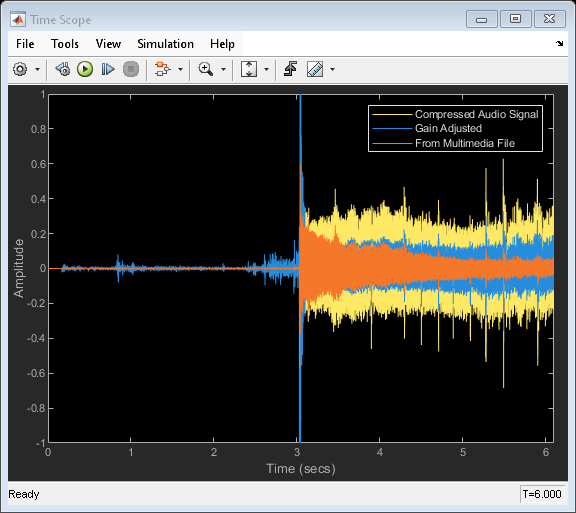Image resolution: width=576 pixels, height=513 pixels.
Task: Open the Tools menu
Action: point(65,44)
